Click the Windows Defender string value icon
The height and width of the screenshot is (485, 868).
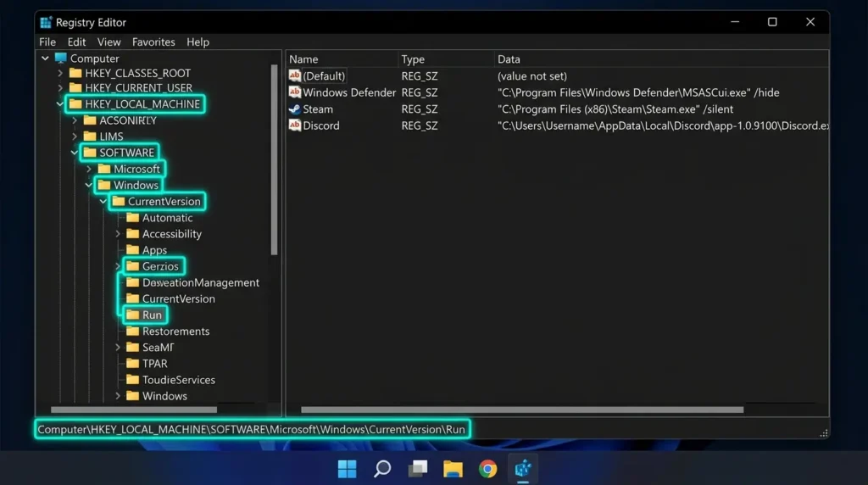[x=295, y=92]
